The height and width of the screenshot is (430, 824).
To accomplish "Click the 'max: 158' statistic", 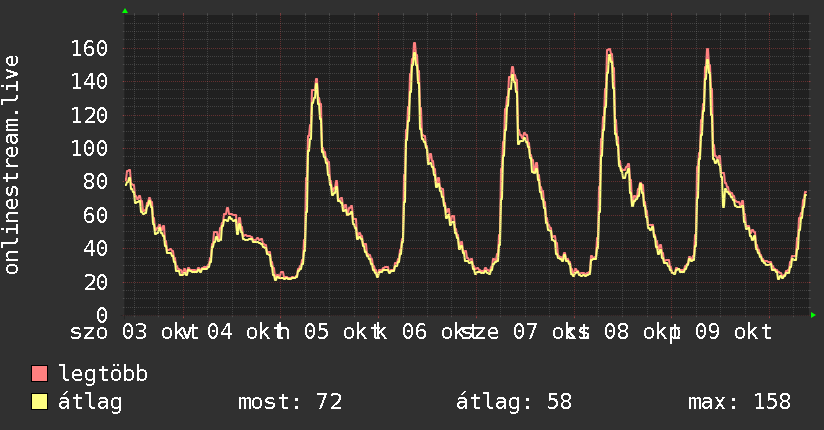I will (x=739, y=402).
